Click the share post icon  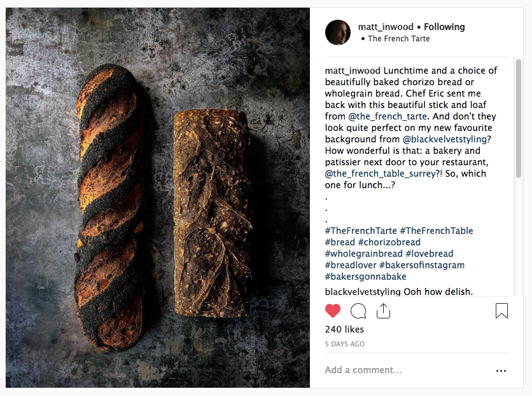point(383,311)
